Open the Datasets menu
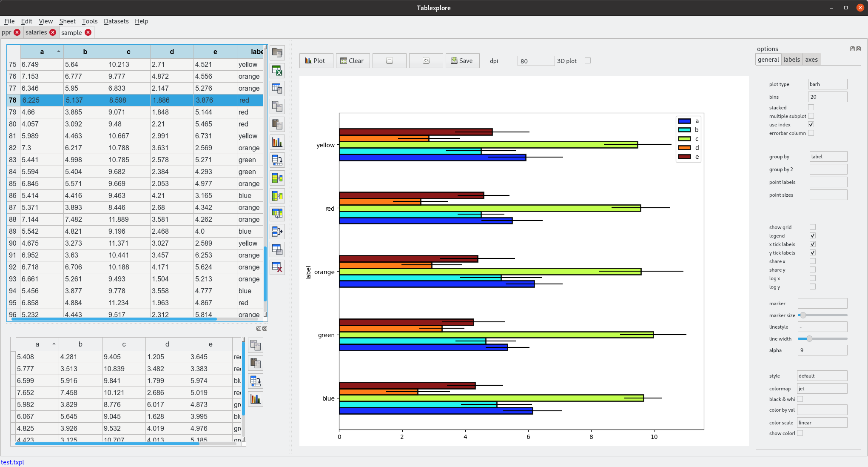The width and height of the screenshot is (868, 467). tap(116, 21)
